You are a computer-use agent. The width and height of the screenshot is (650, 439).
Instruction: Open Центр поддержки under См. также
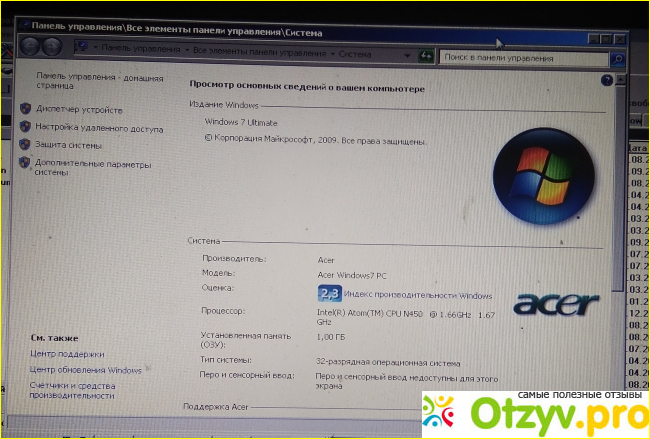[67, 354]
